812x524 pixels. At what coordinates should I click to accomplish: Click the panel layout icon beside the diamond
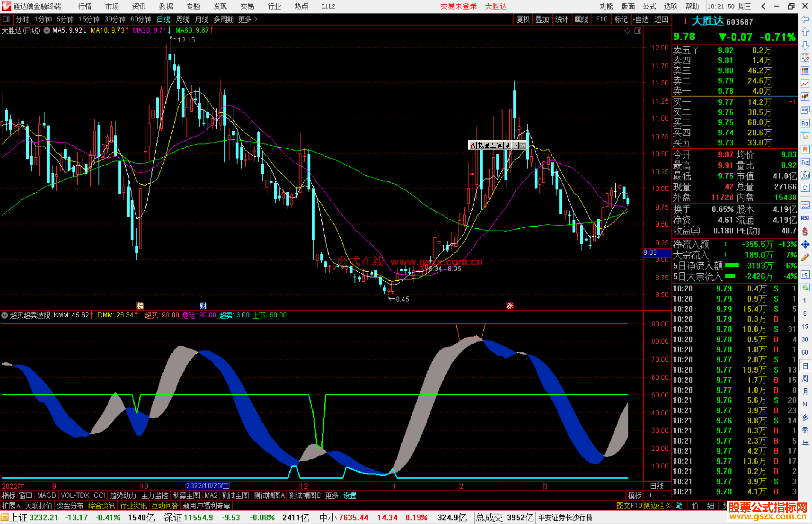[x=638, y=31]
